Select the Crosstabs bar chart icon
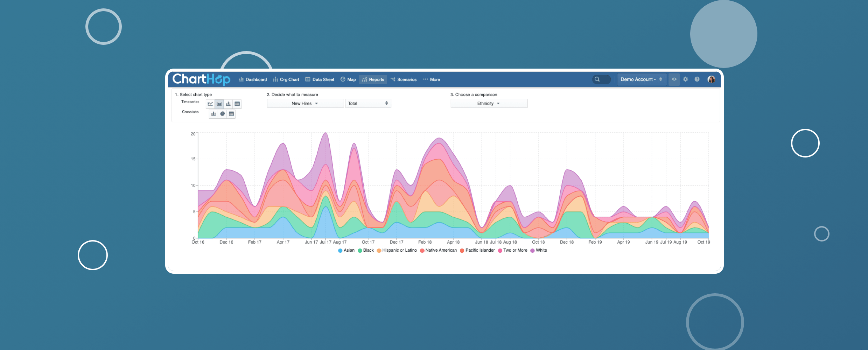 213,114
